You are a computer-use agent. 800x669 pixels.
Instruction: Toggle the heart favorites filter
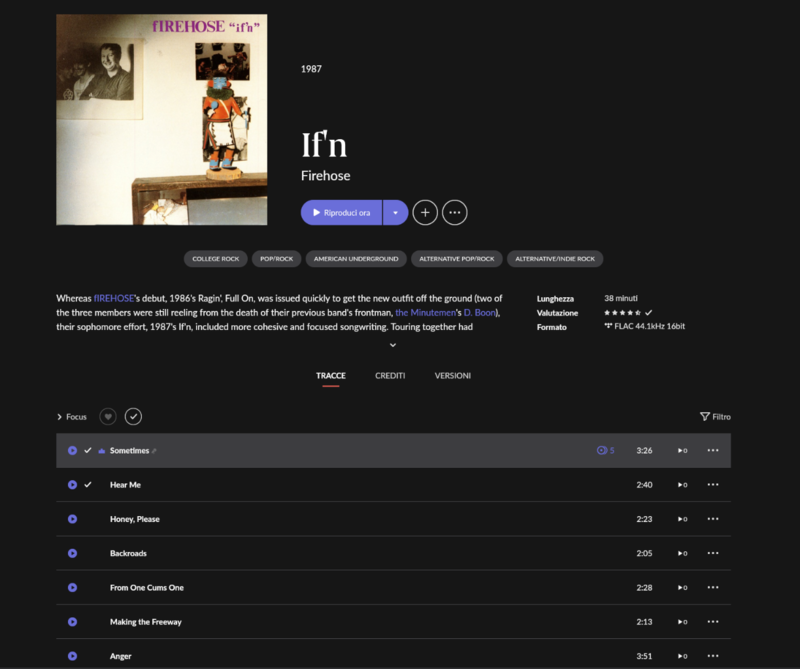tap(108, 417)
